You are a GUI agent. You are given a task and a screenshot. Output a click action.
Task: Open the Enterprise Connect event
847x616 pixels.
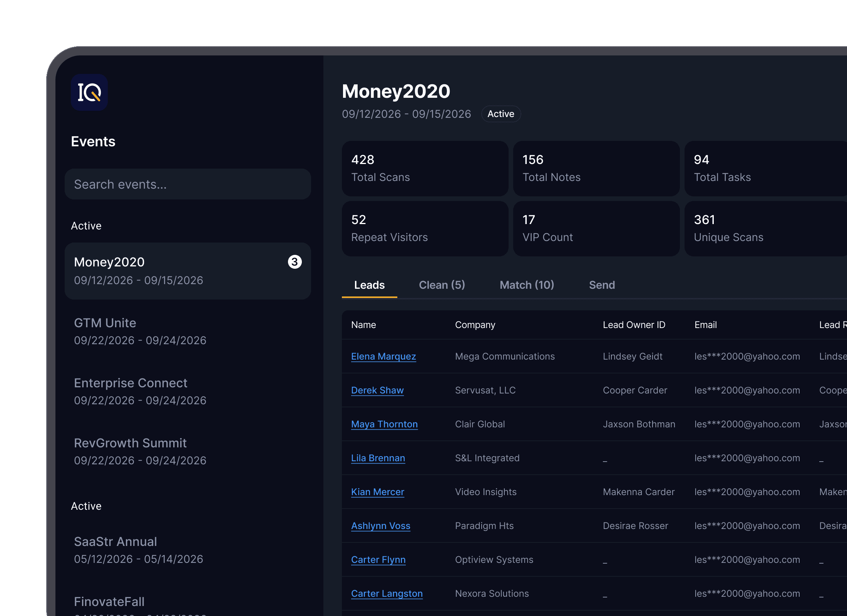[188, 391]
